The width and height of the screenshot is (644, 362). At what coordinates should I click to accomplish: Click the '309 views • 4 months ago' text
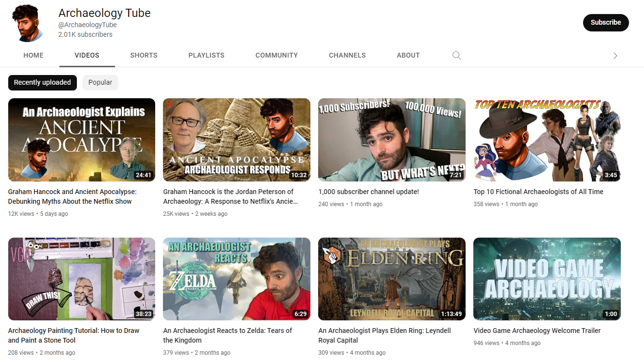352,353
